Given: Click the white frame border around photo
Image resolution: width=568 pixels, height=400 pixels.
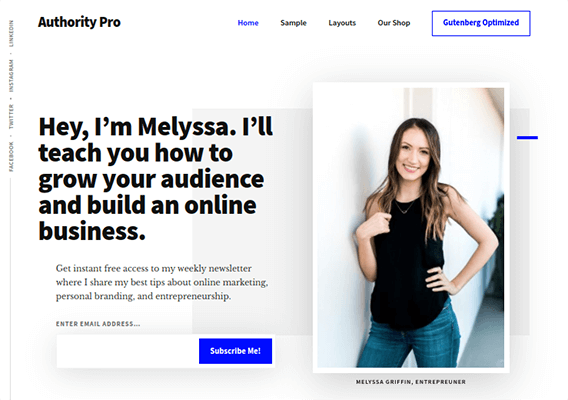Looking at the screenshot, I should [315, 228].
